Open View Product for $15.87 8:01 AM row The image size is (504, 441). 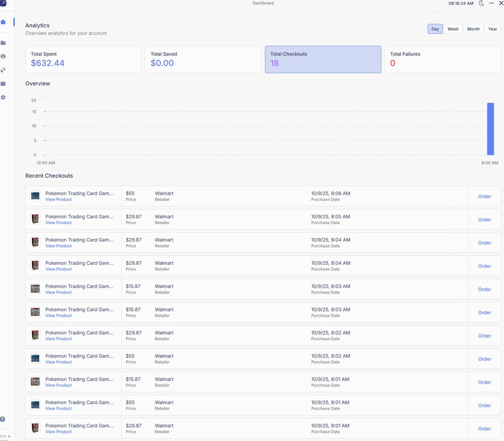pyautogui.click(x=58, y=385)
